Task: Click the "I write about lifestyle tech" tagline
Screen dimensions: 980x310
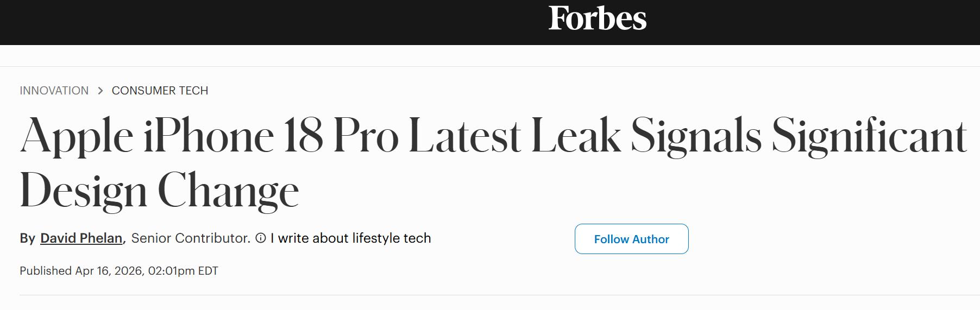Action: [x=350, y=238]
